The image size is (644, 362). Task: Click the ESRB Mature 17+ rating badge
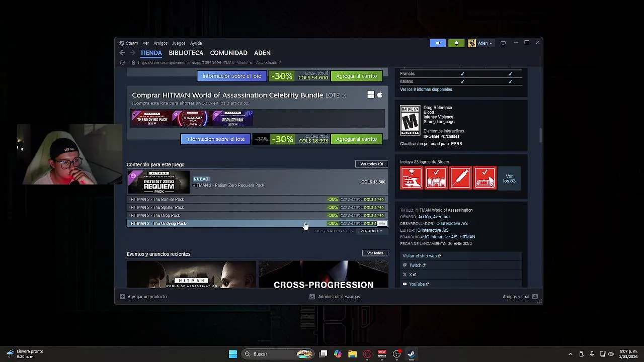tap(410, 121)
